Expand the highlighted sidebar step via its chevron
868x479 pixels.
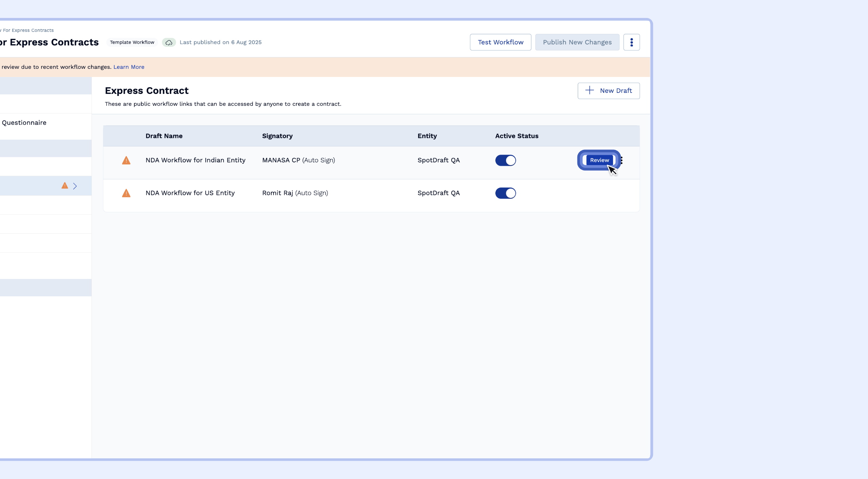75,186
